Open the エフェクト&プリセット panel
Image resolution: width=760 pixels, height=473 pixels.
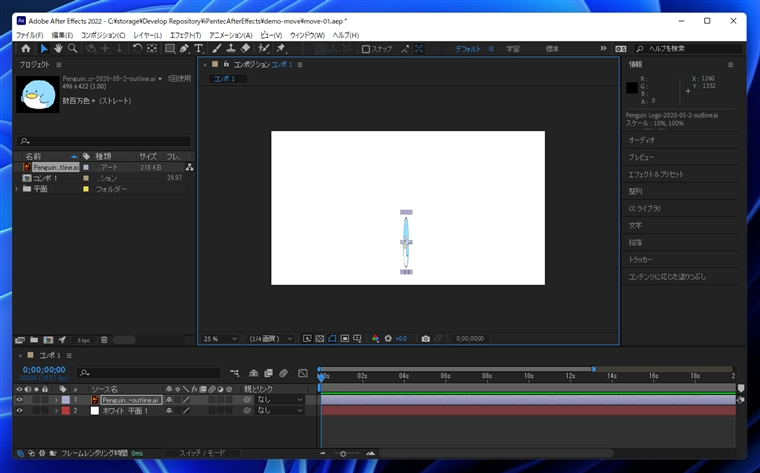point(656,174)
